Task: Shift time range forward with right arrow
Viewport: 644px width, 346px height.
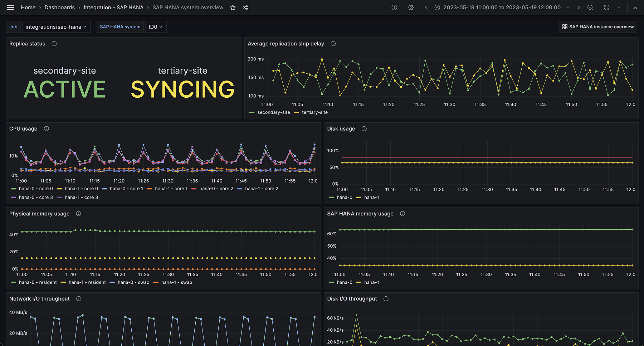Action: [579, 7]
